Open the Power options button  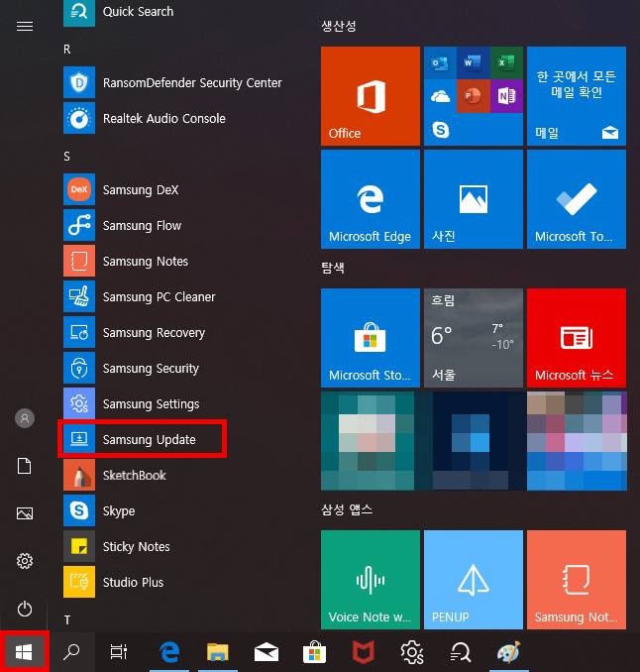[25, 609]
